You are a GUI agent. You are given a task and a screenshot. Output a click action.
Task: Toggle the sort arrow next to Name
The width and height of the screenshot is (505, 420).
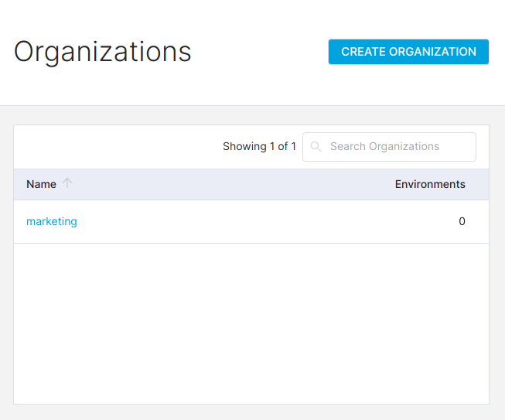click(67, 183)
